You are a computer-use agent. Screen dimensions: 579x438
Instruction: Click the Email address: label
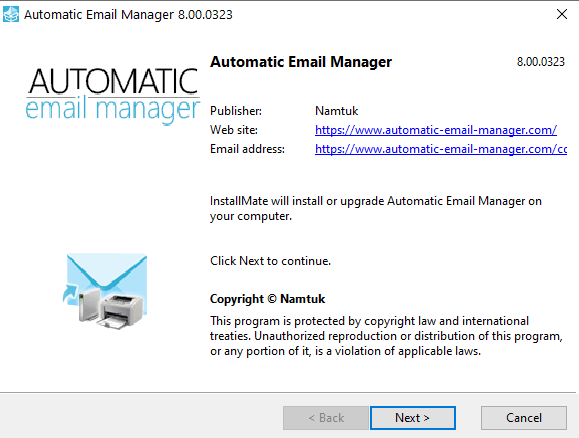[247, 149]
